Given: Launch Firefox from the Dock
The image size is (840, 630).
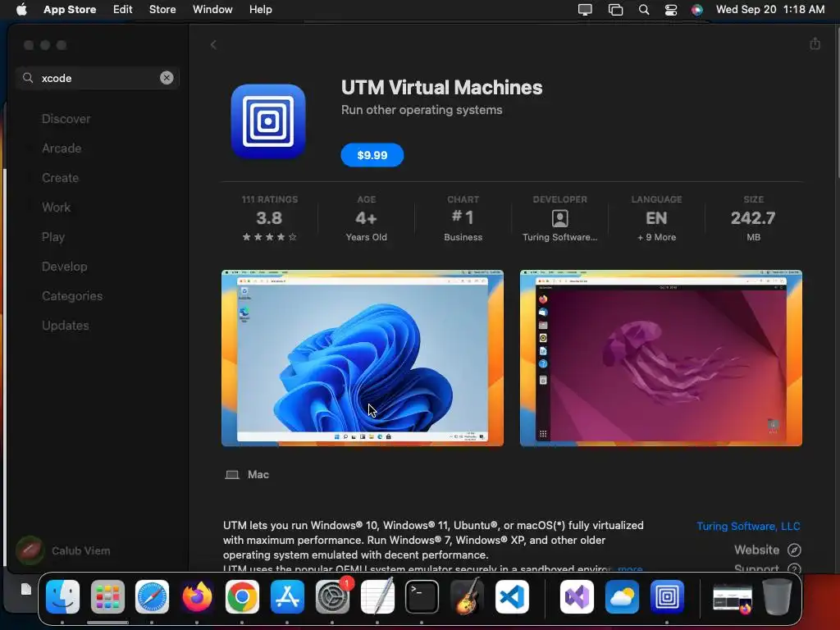Looking at the screenshot, I should (x=197, y=596).
